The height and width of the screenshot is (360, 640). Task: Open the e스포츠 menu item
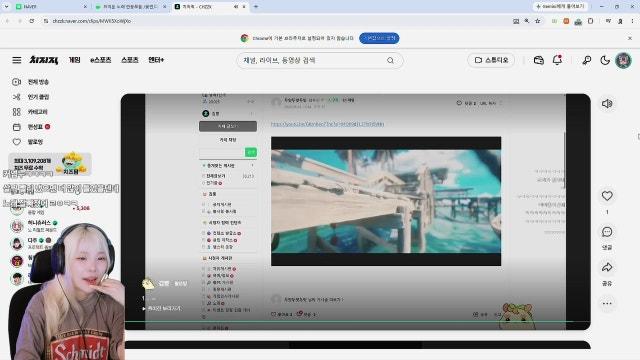point(100,60)
